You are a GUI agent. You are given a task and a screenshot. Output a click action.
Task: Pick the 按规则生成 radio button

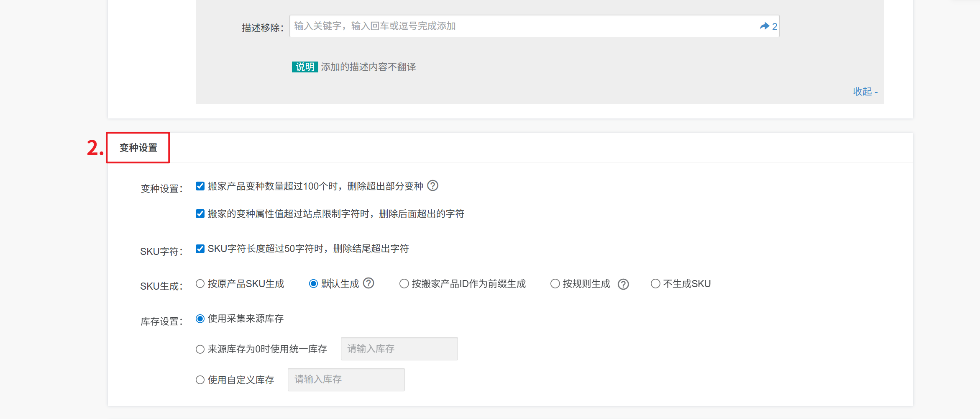point(555,284)
